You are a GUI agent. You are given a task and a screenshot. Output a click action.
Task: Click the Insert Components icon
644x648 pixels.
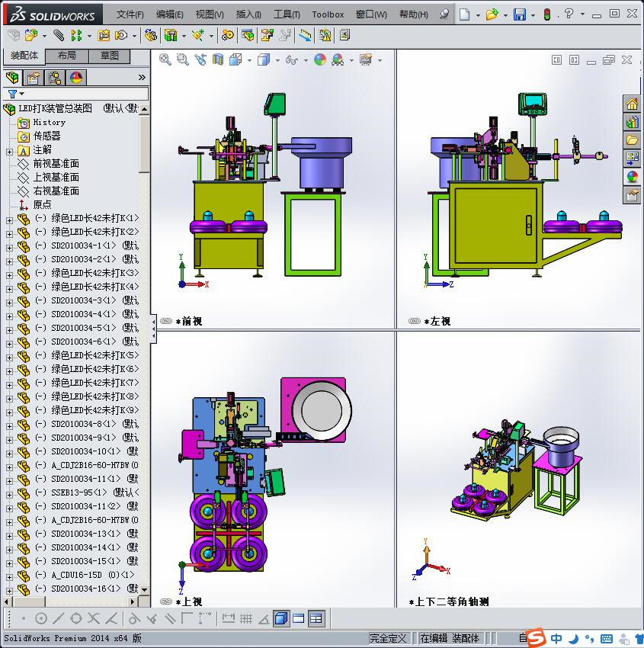coord(31,36)
